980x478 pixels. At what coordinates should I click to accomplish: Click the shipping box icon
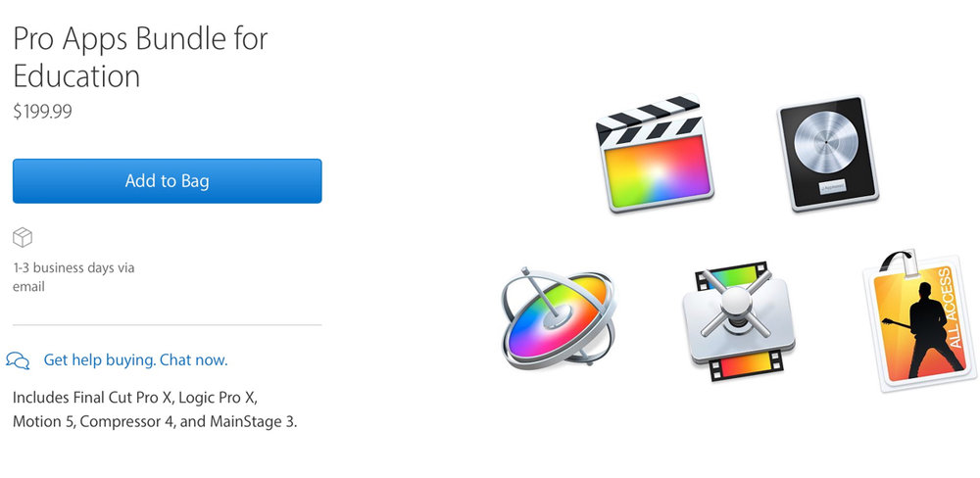[23, 237]
